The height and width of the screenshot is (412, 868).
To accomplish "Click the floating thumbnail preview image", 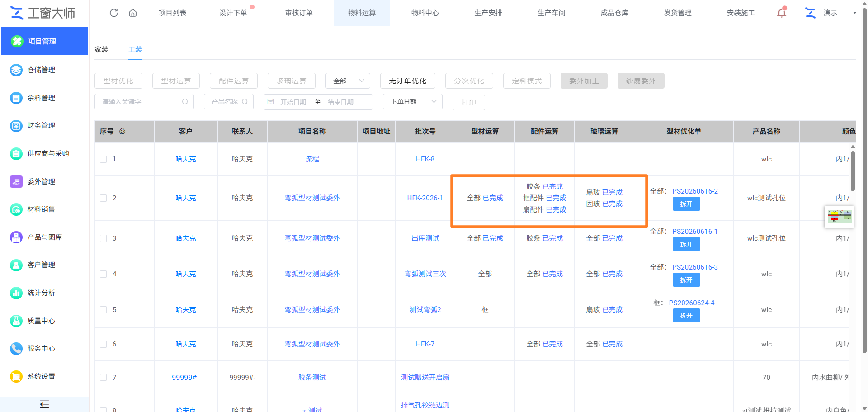I will click(839, 217).
